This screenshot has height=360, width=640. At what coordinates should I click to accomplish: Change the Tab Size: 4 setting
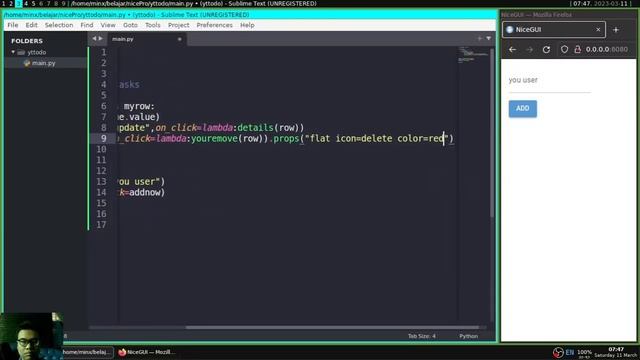pyautogui.click(x=422, y=336)
